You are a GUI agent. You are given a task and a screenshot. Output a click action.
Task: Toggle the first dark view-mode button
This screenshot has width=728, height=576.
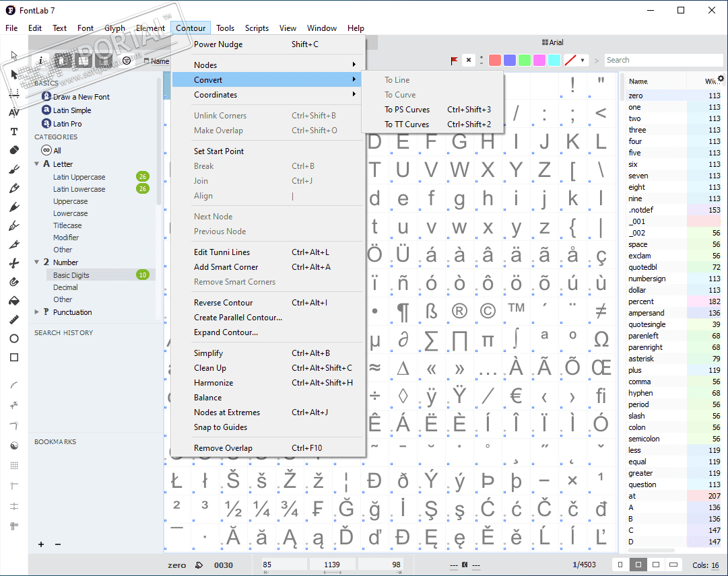tap(63, 61)
